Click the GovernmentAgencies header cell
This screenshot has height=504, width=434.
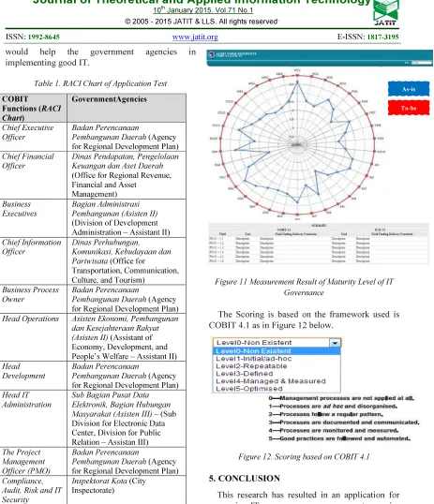[x=127, y=108]
